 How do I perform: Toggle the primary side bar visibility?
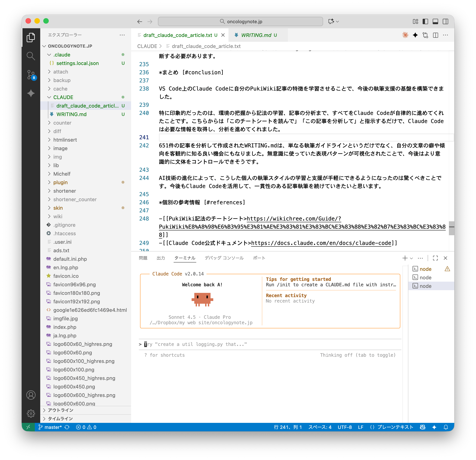pos(425,22)
